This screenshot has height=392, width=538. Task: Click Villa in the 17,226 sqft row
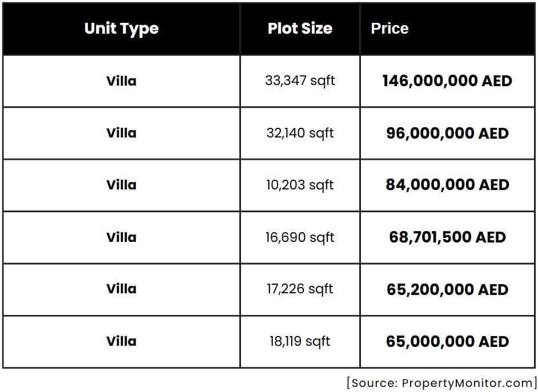click(121, 289)
